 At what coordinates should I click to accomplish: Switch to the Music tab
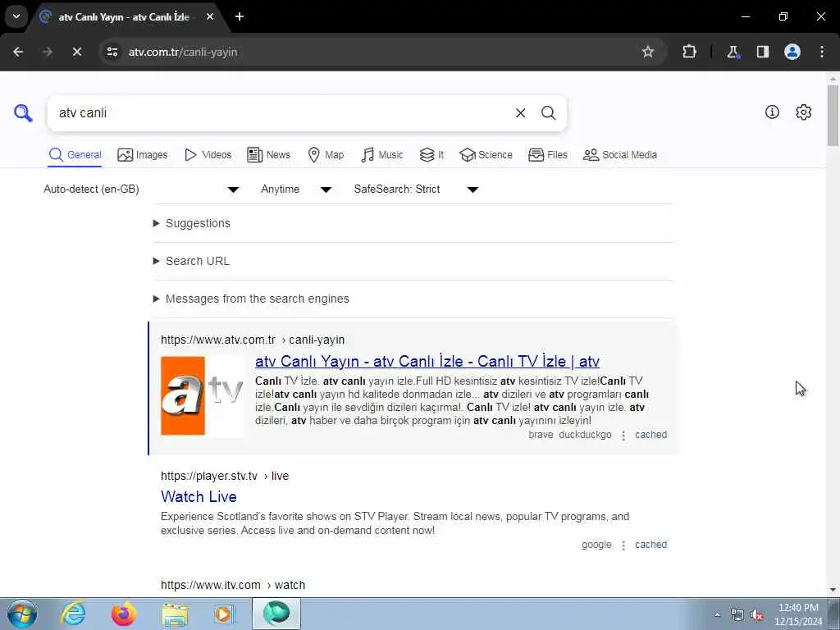coord(382,155)
